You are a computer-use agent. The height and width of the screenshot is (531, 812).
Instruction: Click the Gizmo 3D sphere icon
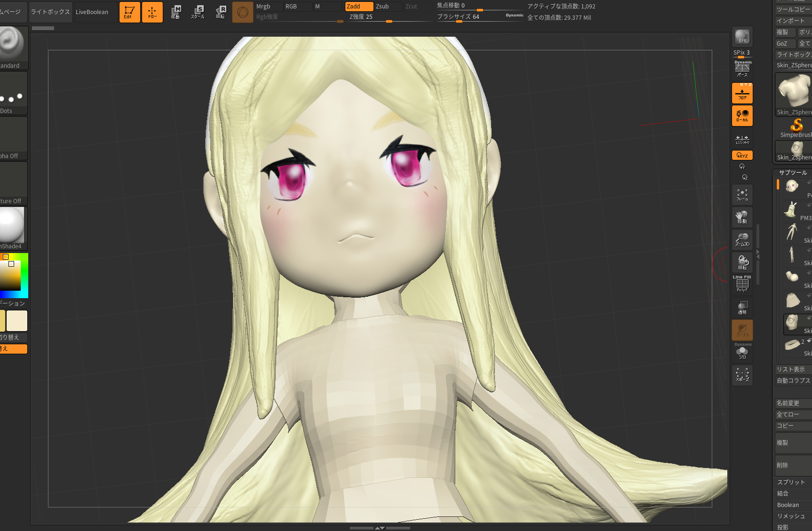[243, 12]
